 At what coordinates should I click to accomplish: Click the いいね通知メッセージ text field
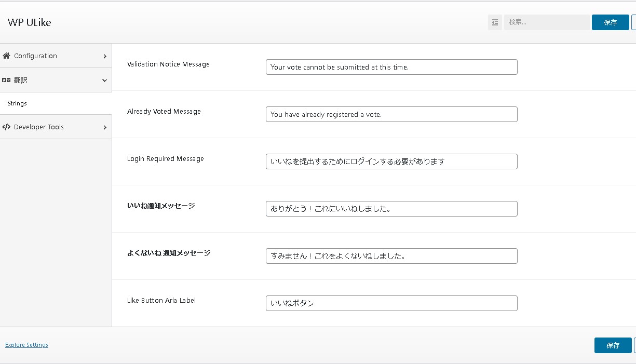pos(391,209)
